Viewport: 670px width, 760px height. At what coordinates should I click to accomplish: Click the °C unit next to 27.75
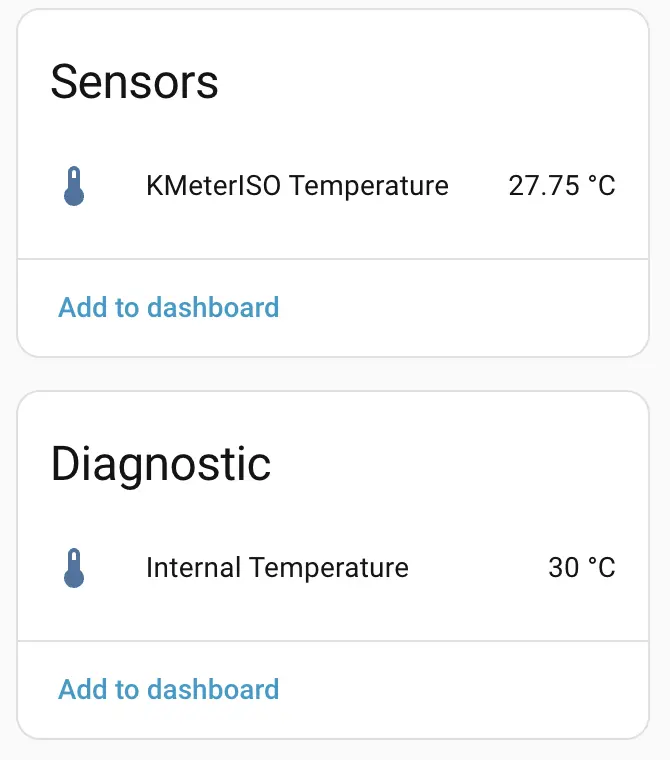pos(601,186)
